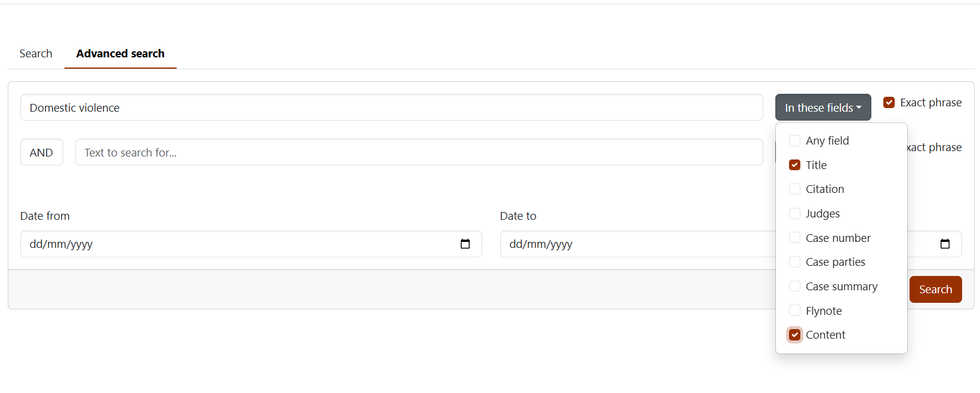Uncheck the Title field checkbox
This screenshot has width=980, height=393.
coord(794,165)
